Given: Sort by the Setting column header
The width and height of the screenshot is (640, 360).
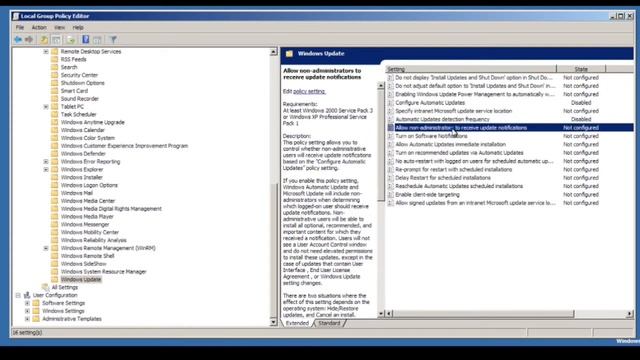Looking at the screenshot, I should (x=471, y=69).
